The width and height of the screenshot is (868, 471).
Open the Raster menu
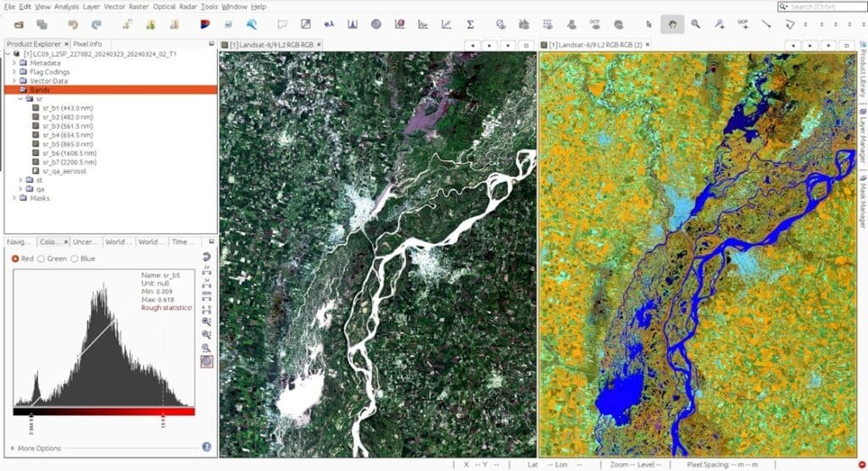(139, 6)
